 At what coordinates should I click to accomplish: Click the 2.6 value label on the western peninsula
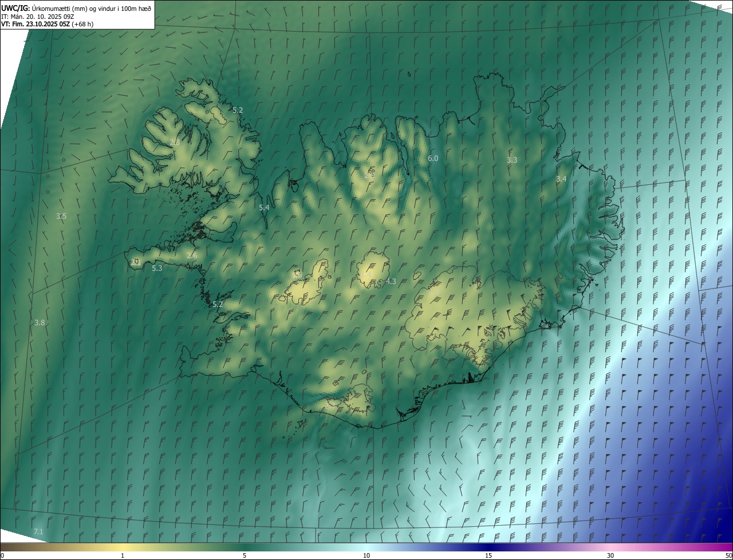[x=192, y=256]
